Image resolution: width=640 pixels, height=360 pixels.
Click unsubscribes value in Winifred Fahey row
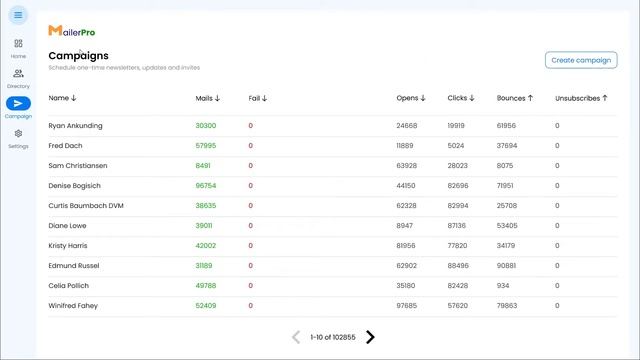click(557, 306)
